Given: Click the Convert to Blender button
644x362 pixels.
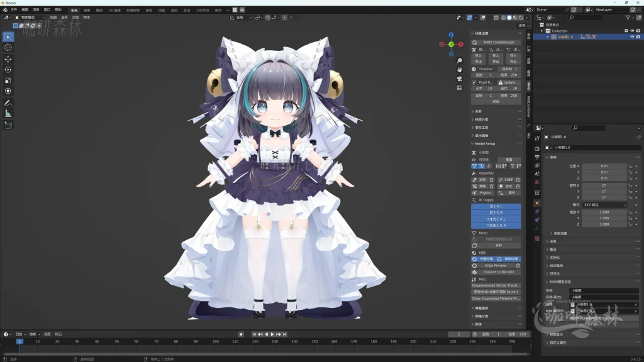Looking at the screenshot, I should click(496, 272).
